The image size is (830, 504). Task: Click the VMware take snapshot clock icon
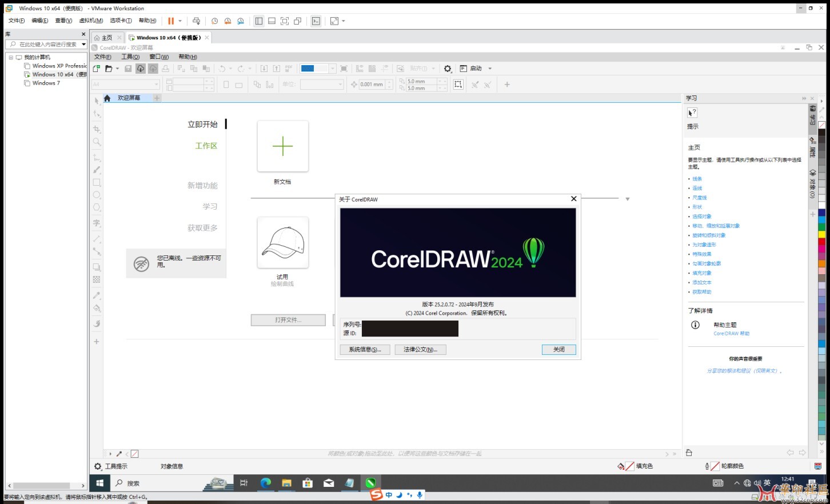click(214, 21)
